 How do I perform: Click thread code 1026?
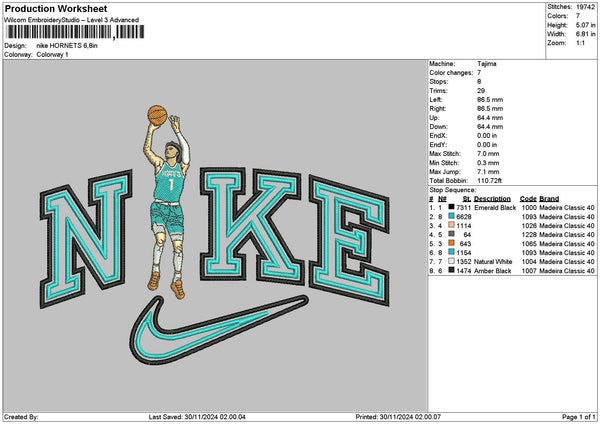click(x=529, y=226)
